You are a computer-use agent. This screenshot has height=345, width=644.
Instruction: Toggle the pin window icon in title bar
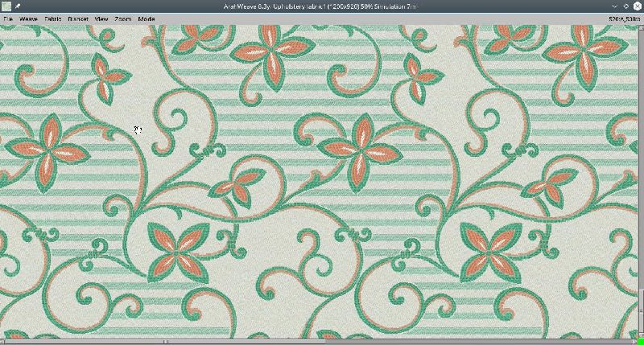[x=18, y=6]
